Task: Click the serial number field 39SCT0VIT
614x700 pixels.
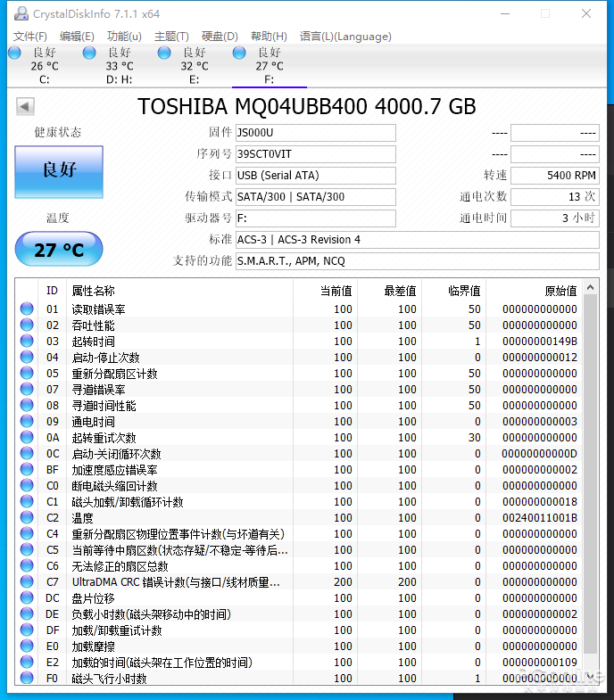Action: click(316, 154)
